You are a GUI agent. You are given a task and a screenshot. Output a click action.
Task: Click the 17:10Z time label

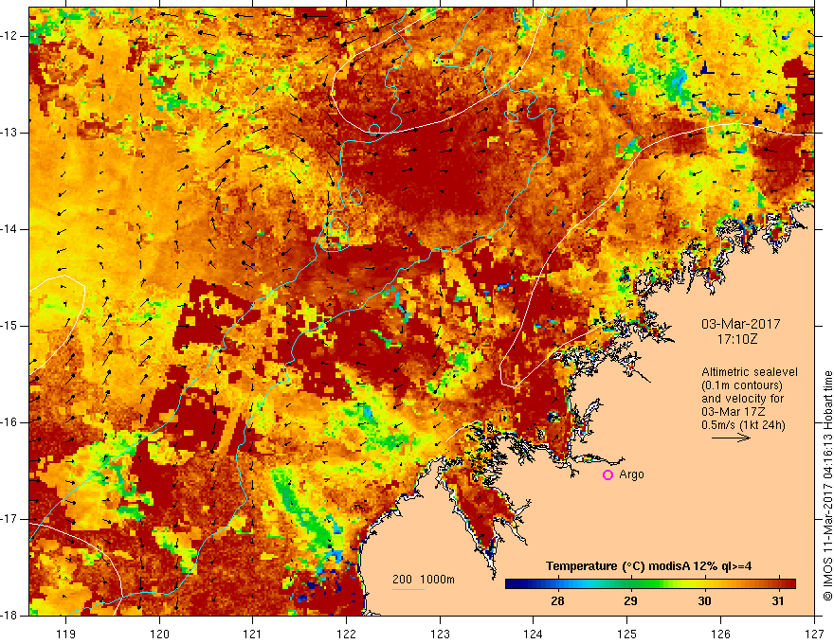click(736, 339)
